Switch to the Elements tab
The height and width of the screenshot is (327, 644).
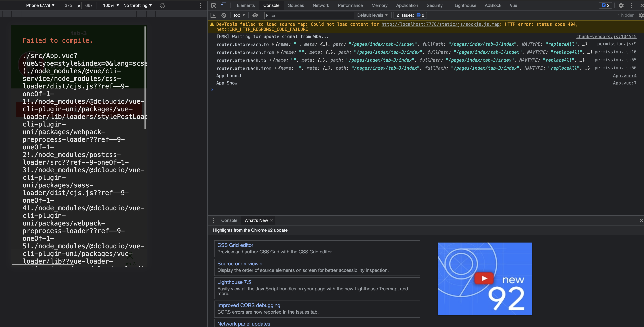coord(246,5)
